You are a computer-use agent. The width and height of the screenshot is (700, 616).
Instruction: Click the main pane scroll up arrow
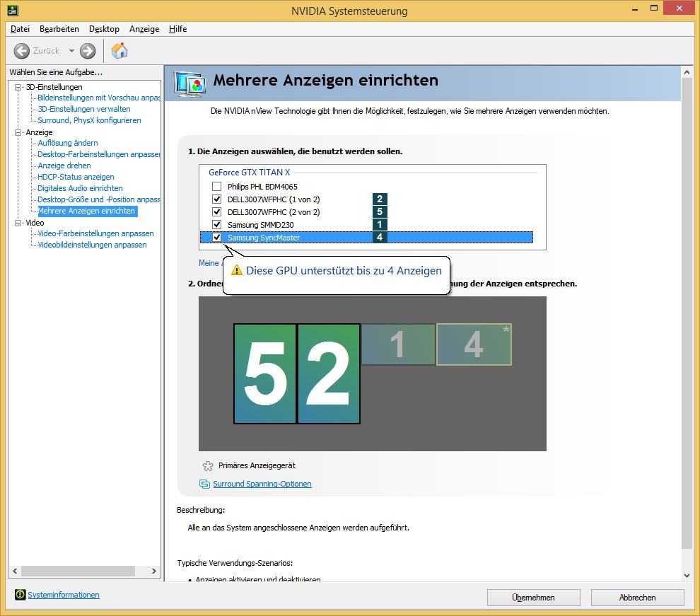click(687, 72)
